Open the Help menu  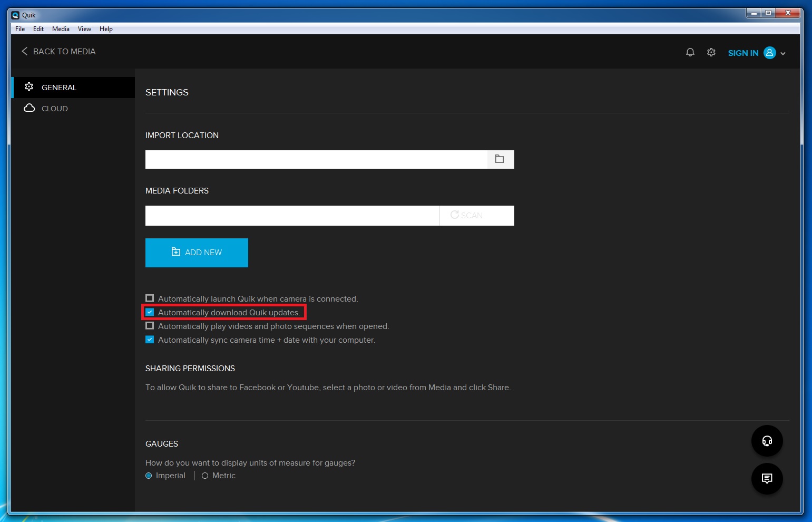(x=106, y=29)
